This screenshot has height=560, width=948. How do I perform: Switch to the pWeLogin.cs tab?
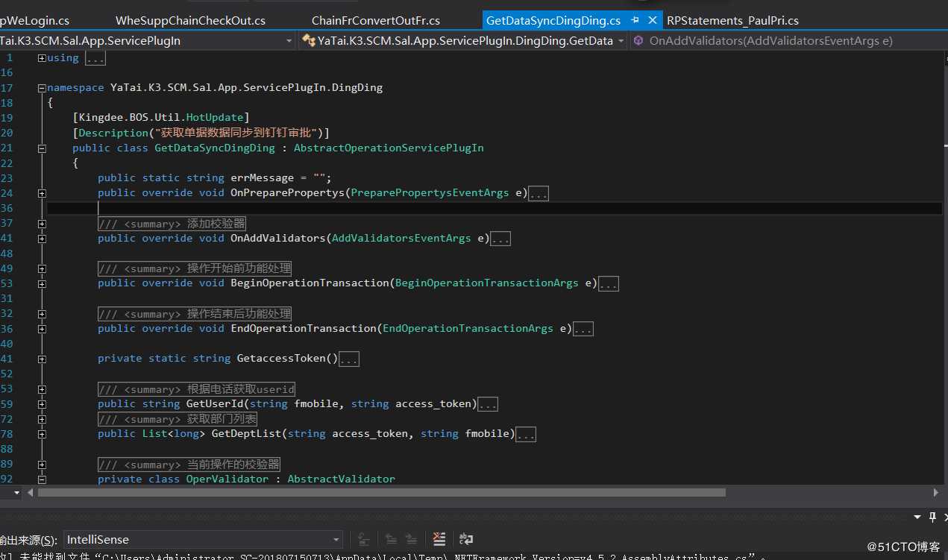coord(34,21)
